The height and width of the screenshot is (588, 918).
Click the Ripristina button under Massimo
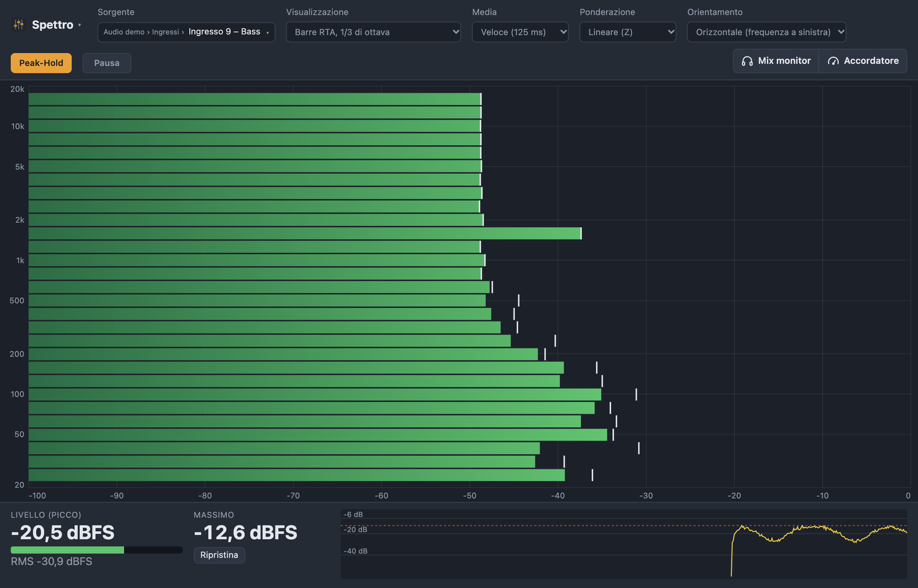coord(219,555)
